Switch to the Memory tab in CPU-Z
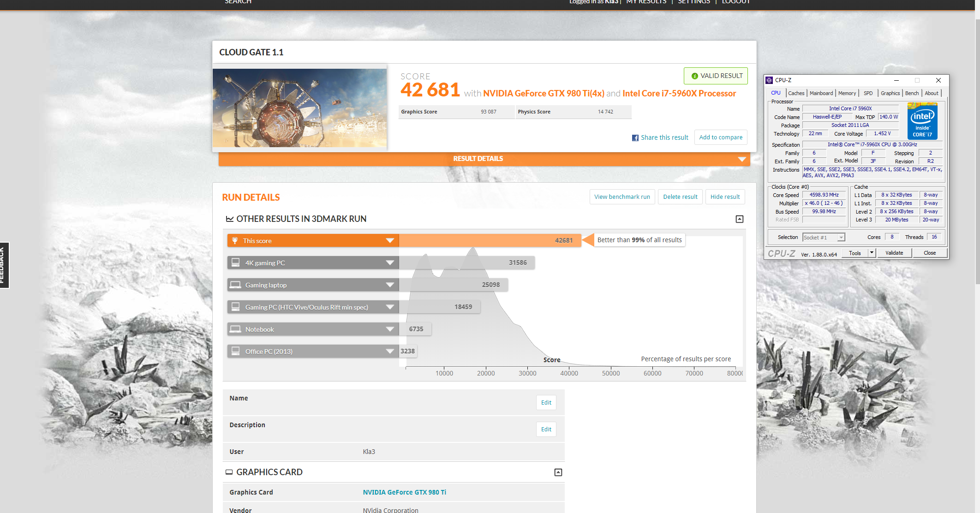Viewport: 980px width, 513px height. [x=847, y=93]
